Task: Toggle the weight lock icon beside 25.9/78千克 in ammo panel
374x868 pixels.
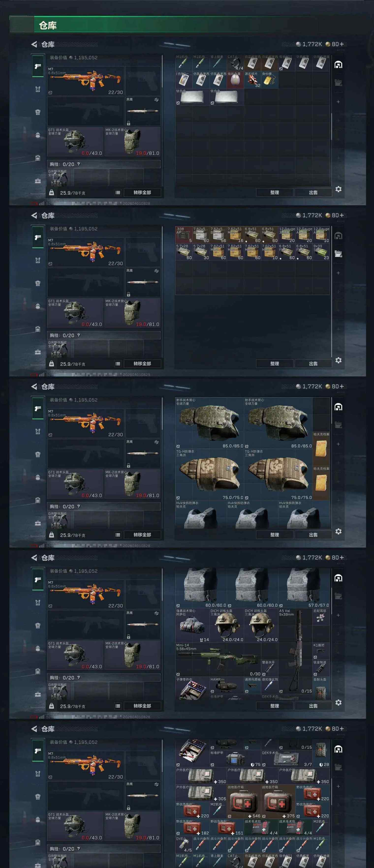Action: coord(52,364)
